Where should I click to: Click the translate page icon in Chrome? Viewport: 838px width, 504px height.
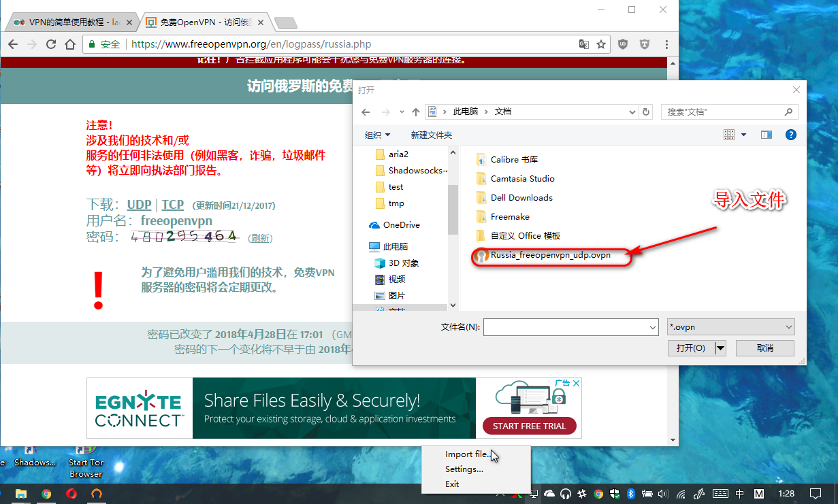(584, 44)
